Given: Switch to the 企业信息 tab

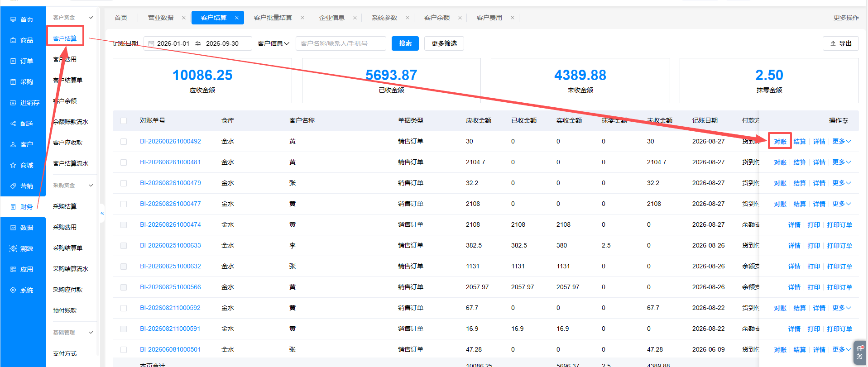Looking at the screenshot, I should click(x=332, y=18).
